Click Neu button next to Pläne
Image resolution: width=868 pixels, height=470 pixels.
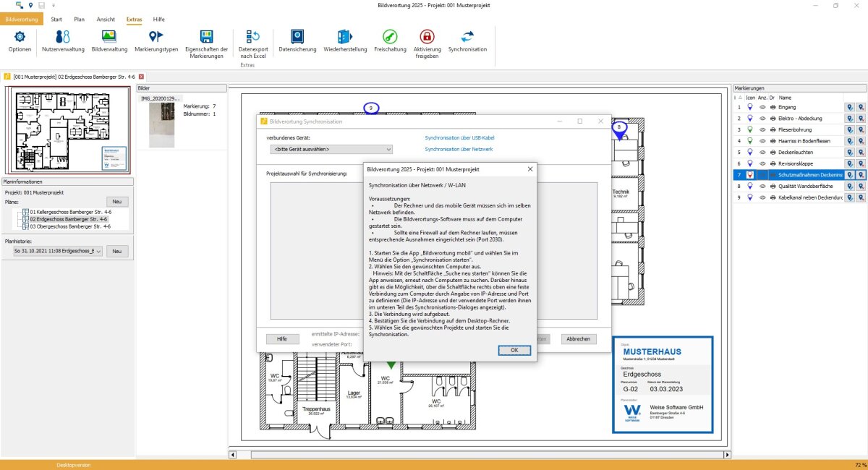117,202
